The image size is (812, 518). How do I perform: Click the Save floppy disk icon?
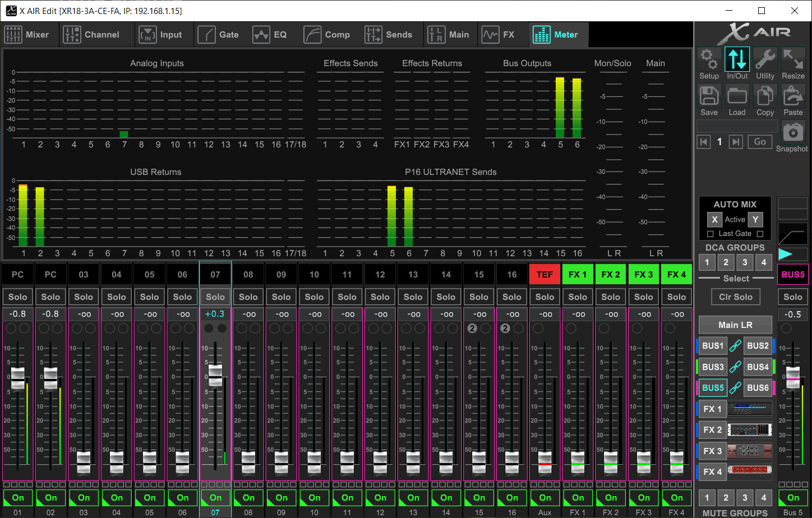[x=709, y=96]
